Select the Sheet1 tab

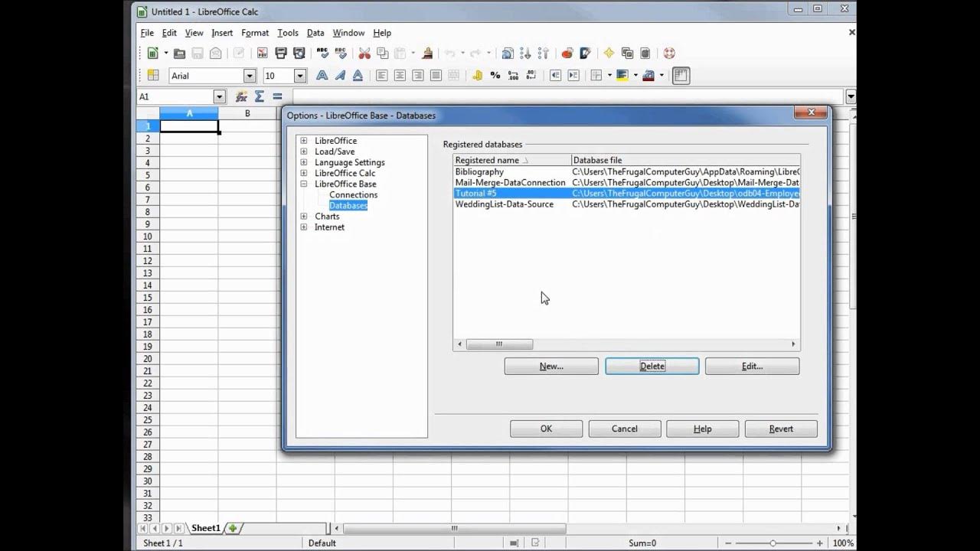pos(205,528)
